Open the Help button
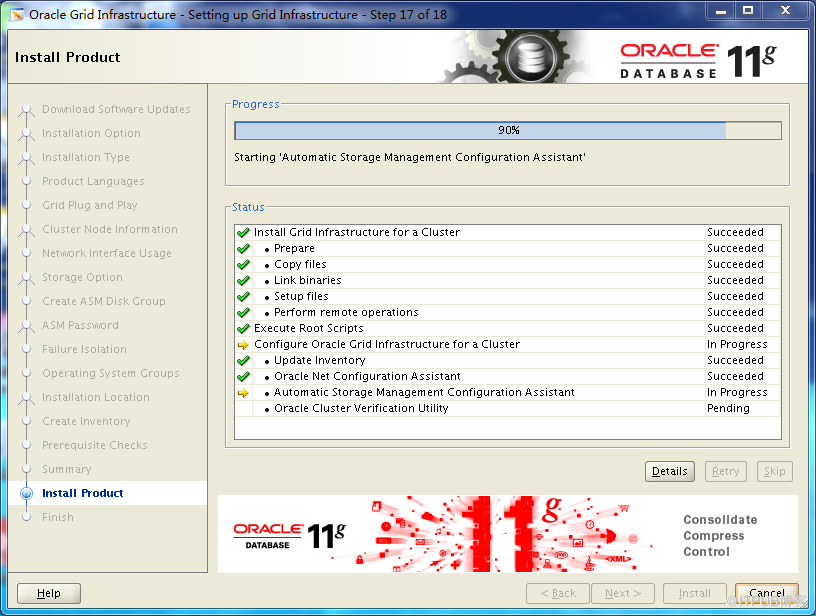This screenshot has height=616, width=816. pyautogui.click(x=49, y=593)
